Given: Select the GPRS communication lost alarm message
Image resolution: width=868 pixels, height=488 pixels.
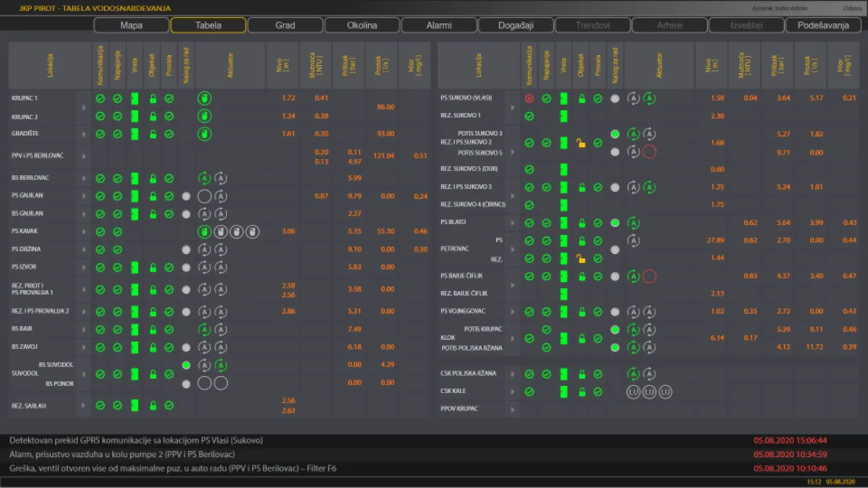Looking at the screenshot, I should coord(136,440).
